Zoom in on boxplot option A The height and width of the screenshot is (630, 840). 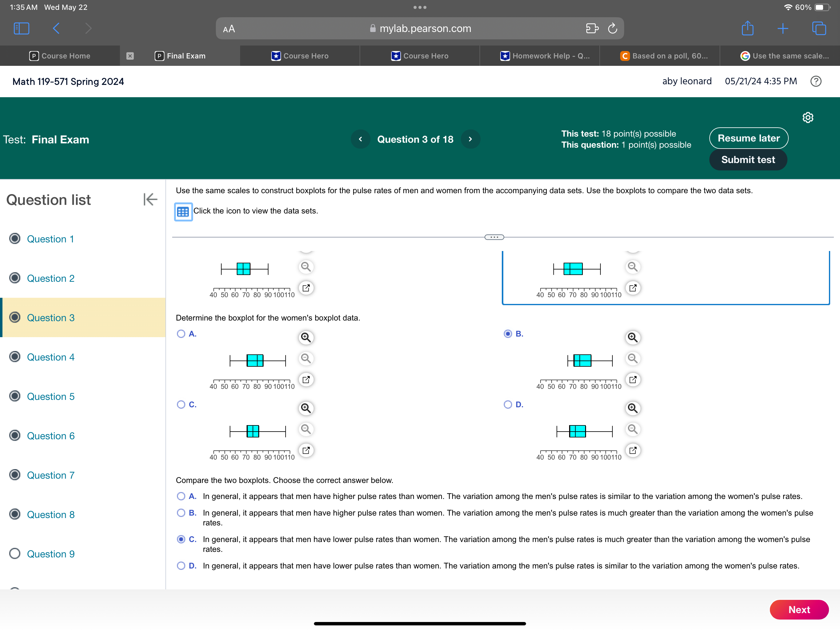click(x=306, y=337)
